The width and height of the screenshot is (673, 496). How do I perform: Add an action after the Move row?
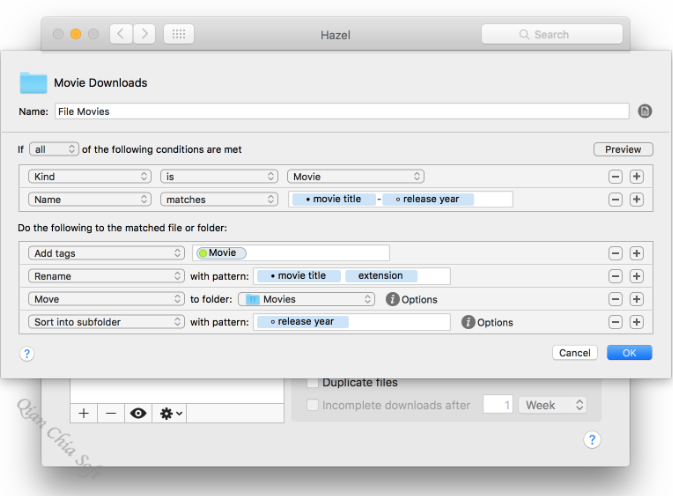click(637, 299)
